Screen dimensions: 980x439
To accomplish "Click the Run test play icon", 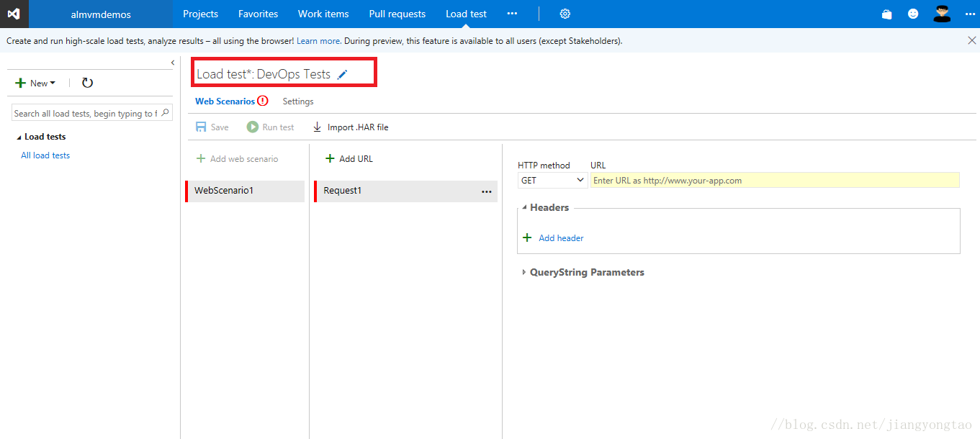I will point(253,127).
